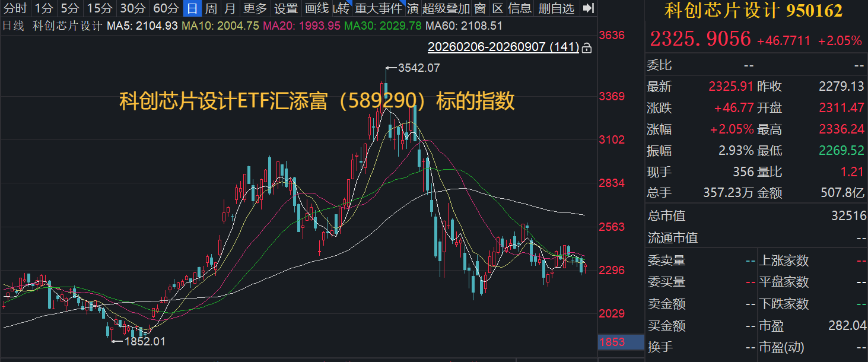
Task: Click the 金额 value 507.8亿
Action: pos(842,193)
